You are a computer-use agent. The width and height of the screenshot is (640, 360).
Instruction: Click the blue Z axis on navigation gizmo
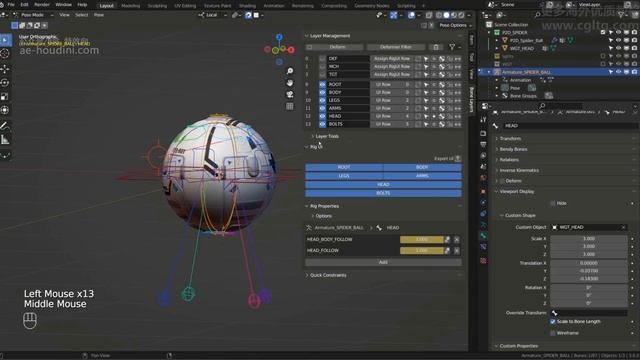[279, 37]
